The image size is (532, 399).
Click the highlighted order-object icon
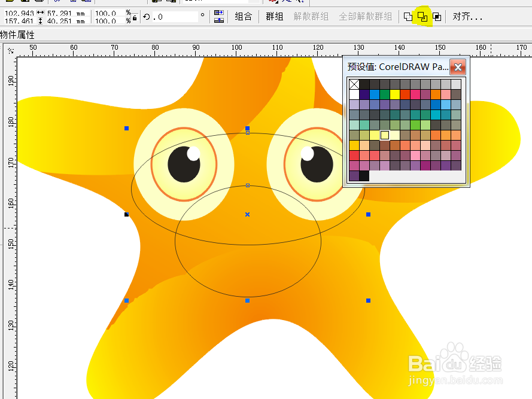(423, 16)
